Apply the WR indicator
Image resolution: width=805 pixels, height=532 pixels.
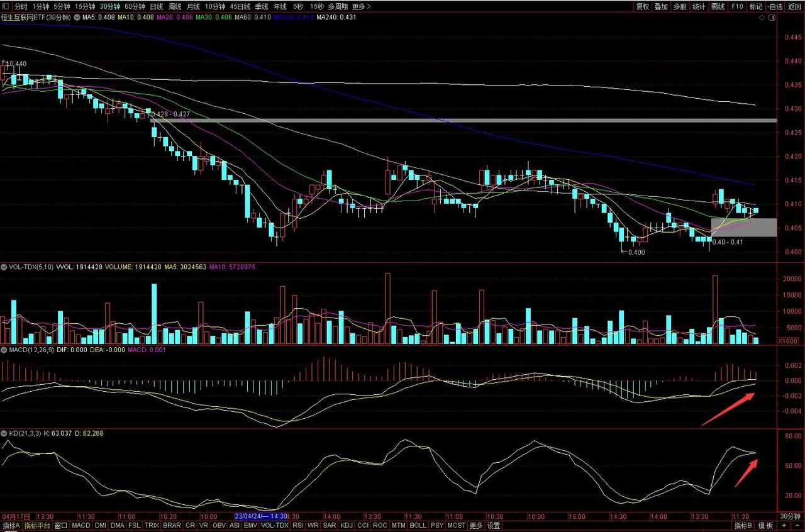(x=313, y=525)
